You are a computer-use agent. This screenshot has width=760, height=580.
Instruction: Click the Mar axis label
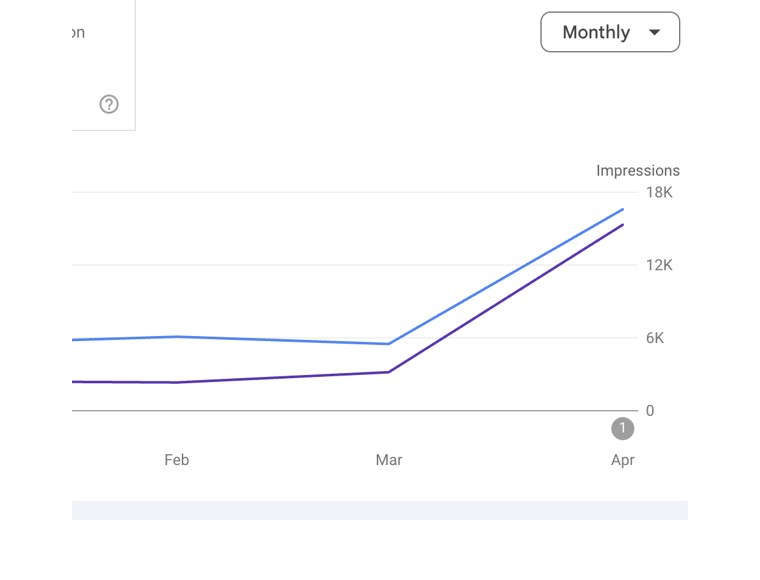(x=389, y=460)
